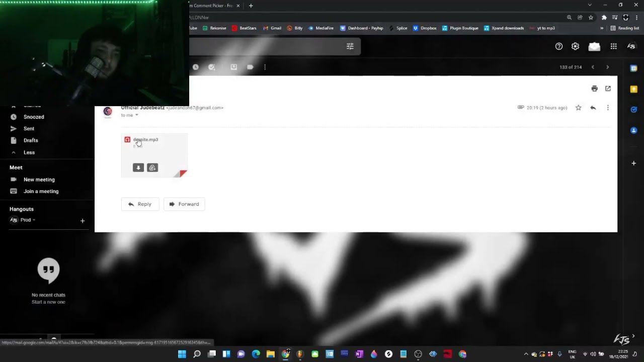This screenshot has width=644, height=362.
Task: Open the Gmail search options filter icon
Action: (x=350, y=46)
